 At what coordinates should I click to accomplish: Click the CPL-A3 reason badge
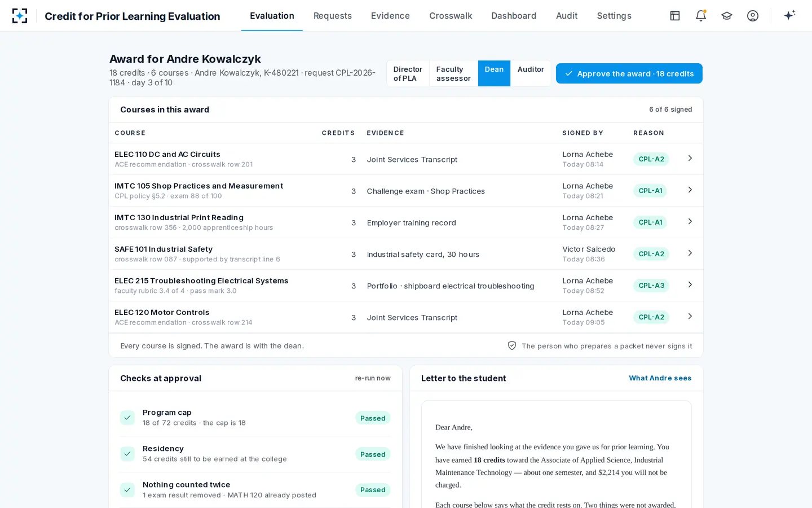(651, 286)
